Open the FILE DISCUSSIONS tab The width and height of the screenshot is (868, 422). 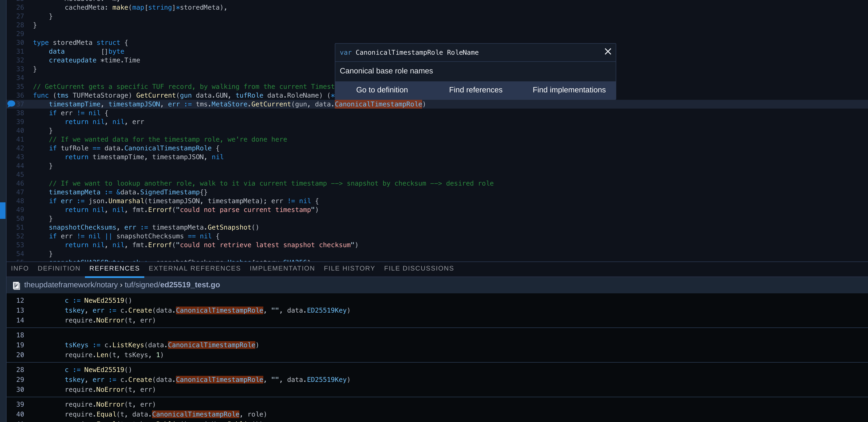[419, 268]
